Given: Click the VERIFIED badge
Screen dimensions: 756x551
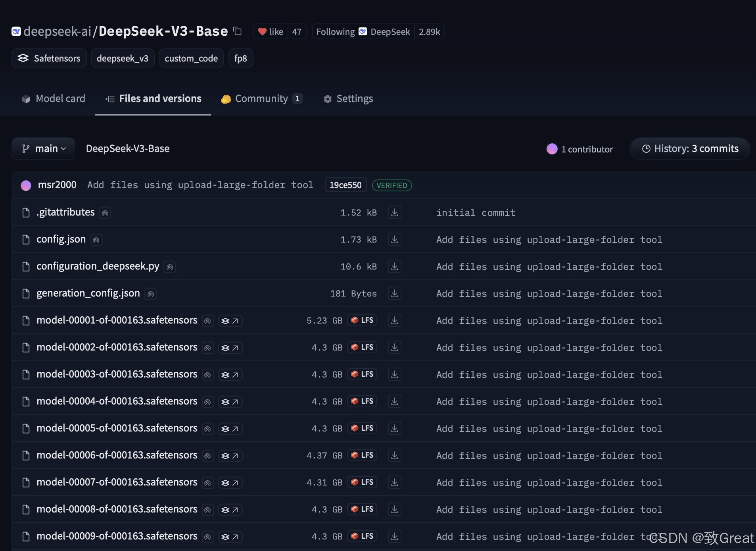Looking at the screenshot, I should [x=392, y=185].
